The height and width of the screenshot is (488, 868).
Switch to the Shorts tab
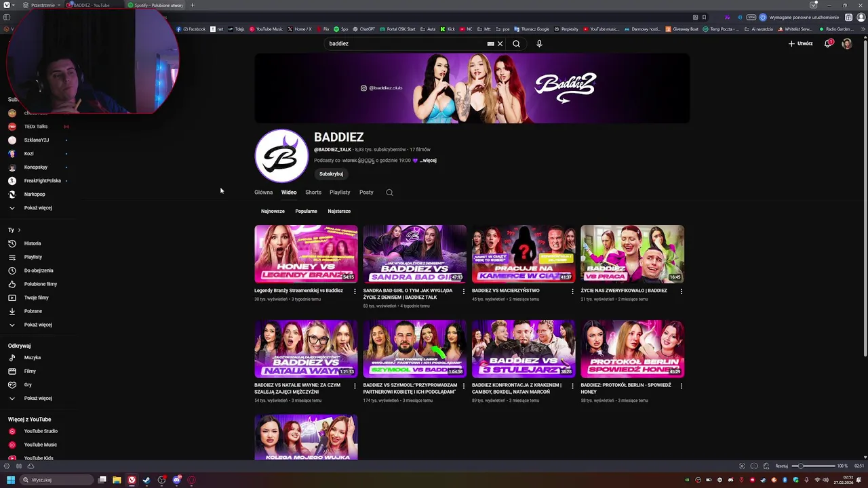pyautogui.click(x=313, y=192)
